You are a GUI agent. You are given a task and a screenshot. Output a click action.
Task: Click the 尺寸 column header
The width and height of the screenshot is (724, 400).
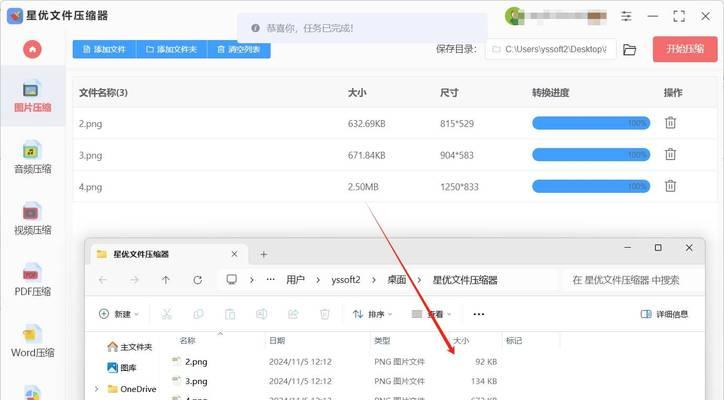pyautogui.click(x=449, y=92)
